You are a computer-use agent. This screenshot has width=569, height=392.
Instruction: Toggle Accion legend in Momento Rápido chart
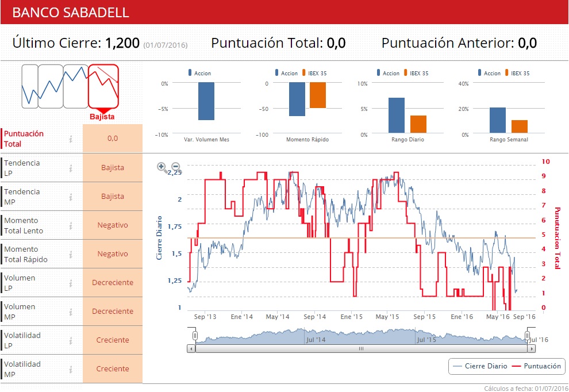[x=286, y=73]
